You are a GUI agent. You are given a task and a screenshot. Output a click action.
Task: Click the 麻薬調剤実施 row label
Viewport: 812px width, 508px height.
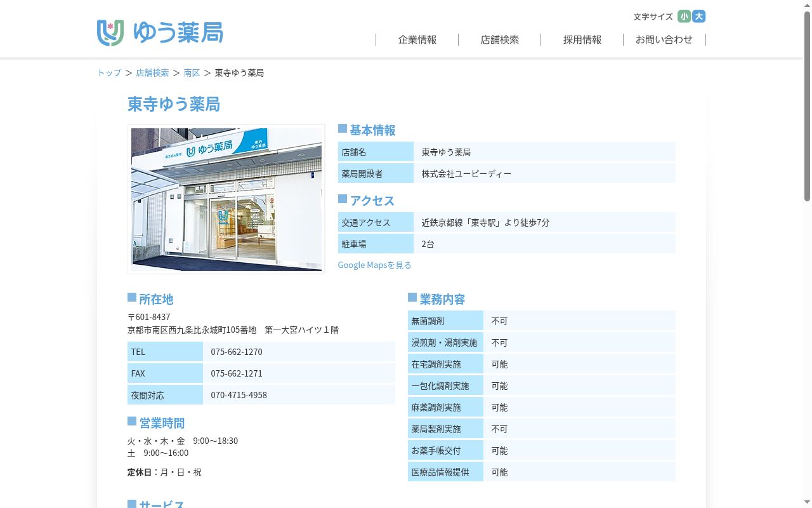coord(445,407)
